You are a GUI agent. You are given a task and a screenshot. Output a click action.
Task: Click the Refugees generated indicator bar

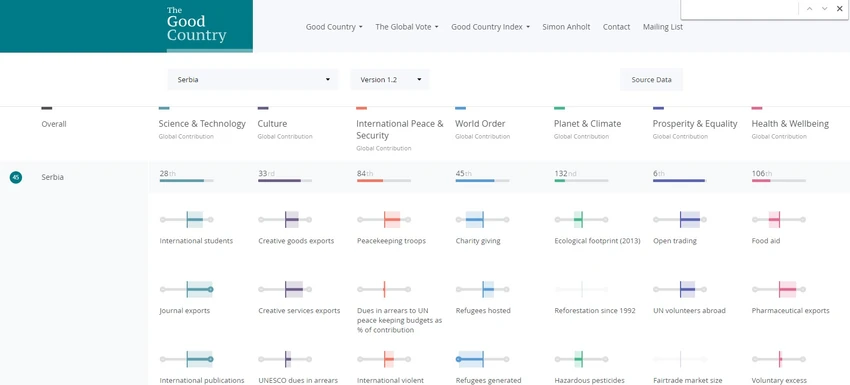[x=482, y=359]
